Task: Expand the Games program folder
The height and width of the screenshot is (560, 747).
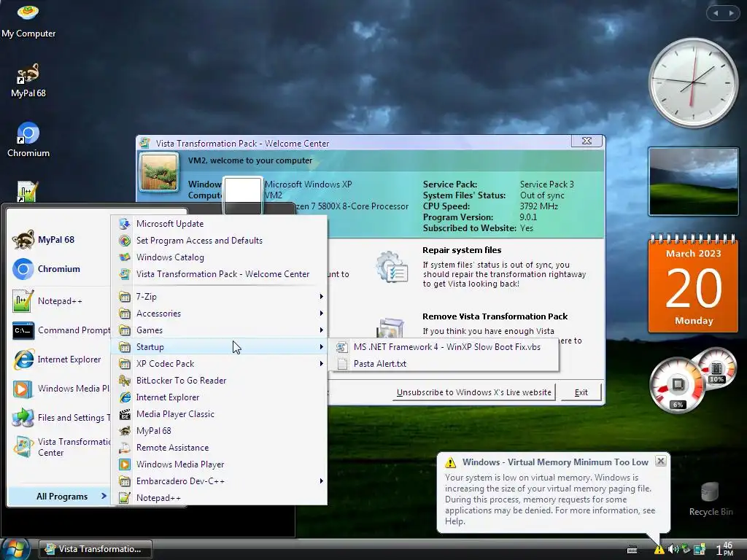Action: pos(219,330)
